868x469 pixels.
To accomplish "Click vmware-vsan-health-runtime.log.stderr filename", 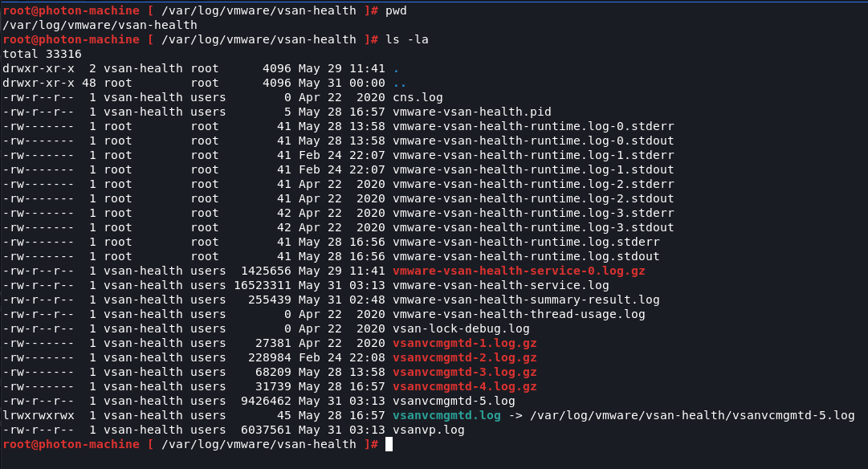I will click(526, 242).
